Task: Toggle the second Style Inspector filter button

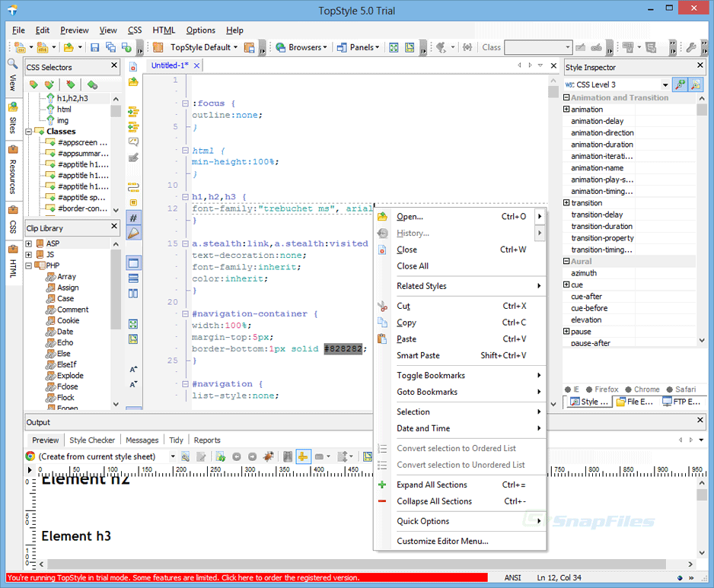Action: click(696, 84)
